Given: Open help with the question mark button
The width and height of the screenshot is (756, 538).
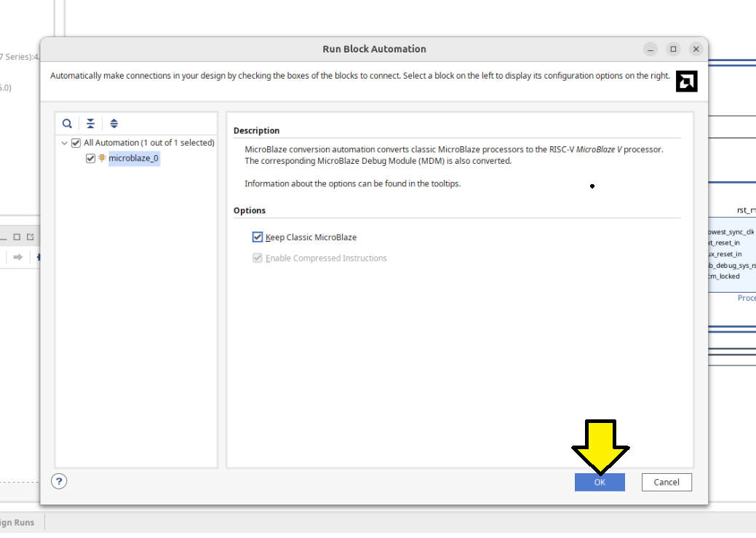Looking at the screenshot, I should pyautogui.click(x=60, y=481).
